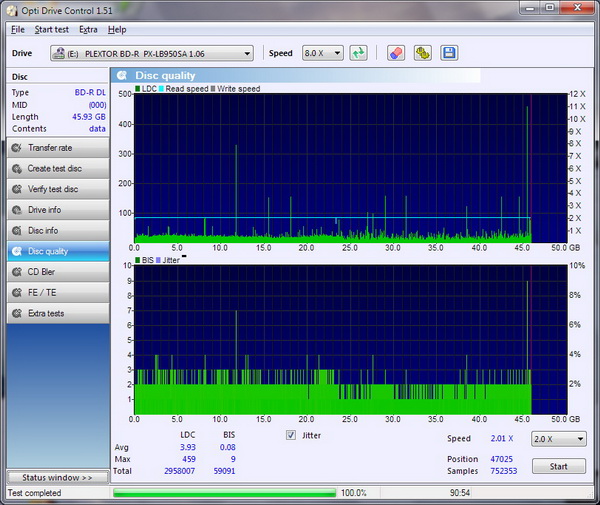Image resolution: width=600 pixels, height=505 pixels.
Task: Open the Help menu
Action: pyautogui.click(x=117, y=29)
